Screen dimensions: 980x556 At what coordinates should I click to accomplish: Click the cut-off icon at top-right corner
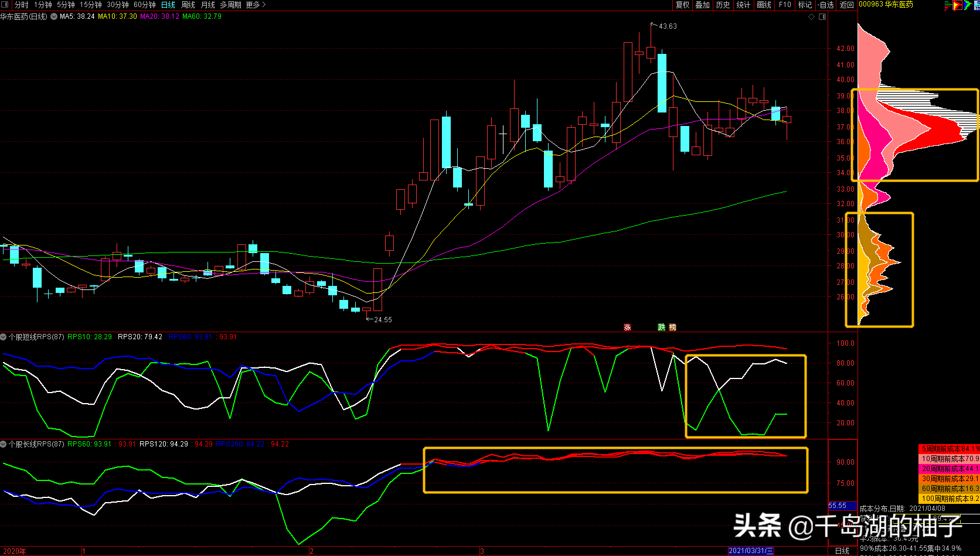(977, 5)
